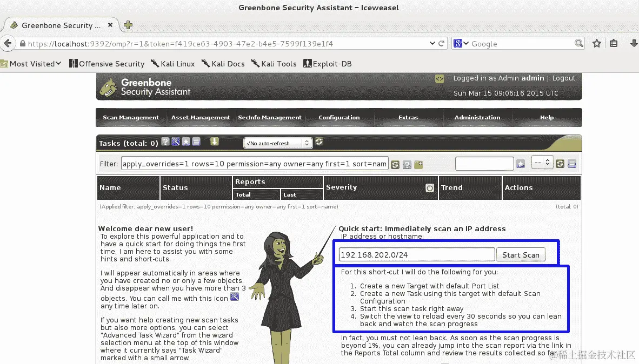Sort tasks by Status column header
The image size is (639, 364).
click(x=175, y=188)
